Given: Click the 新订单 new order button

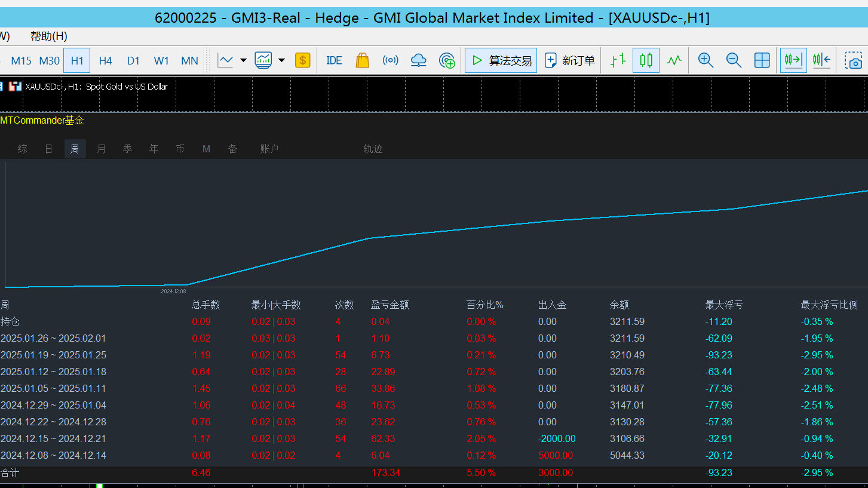Looking at the screenshot, I should (570, 60).
